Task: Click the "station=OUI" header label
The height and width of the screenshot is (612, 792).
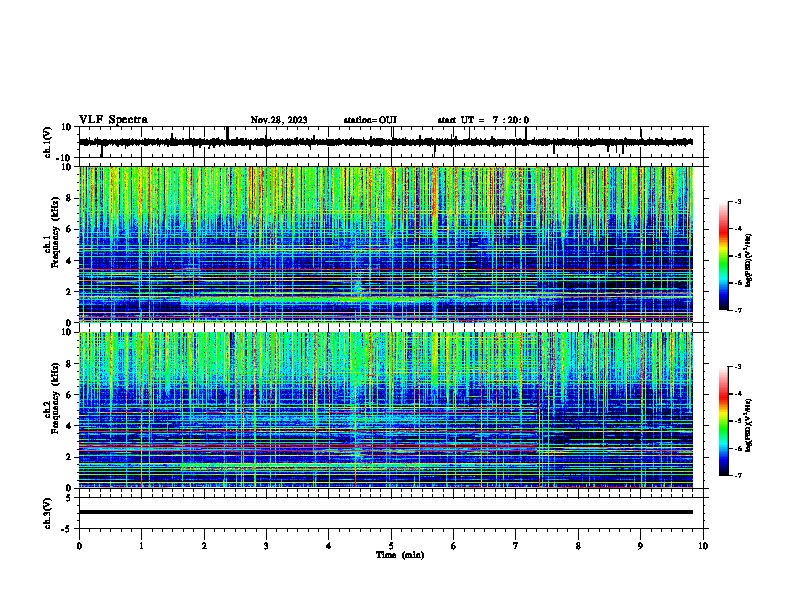Action: [370, 120]
